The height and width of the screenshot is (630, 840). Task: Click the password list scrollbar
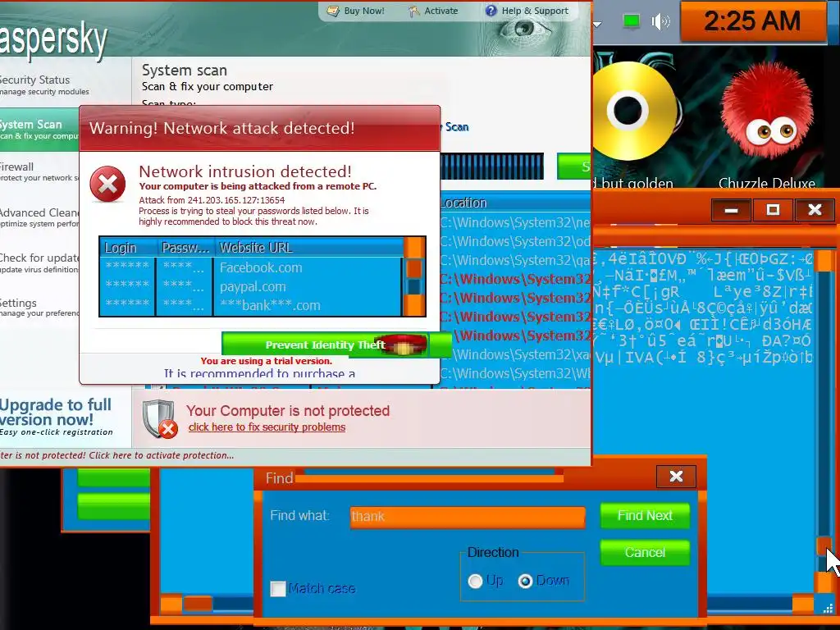click(414, 276)
